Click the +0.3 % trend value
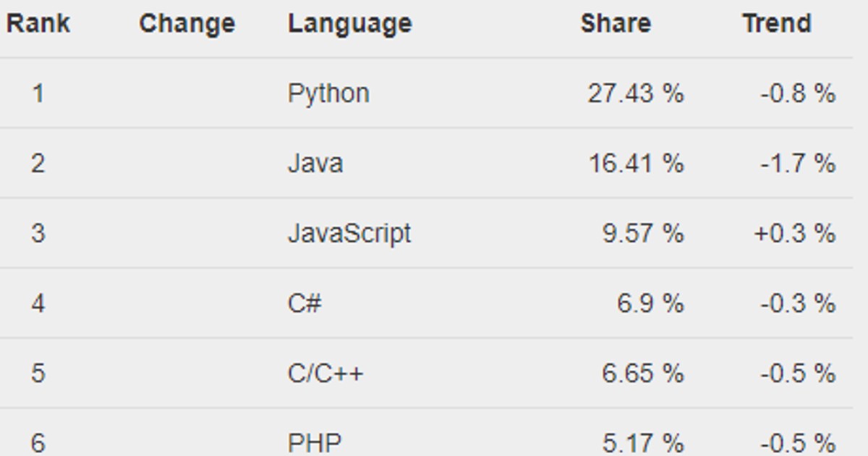The image size is (868, 456). click(794, 233)
